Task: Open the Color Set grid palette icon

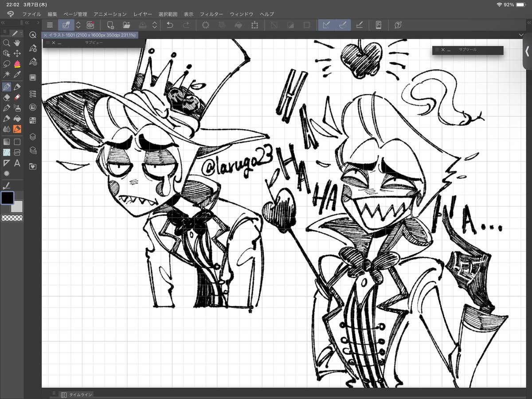Action: pyautogui.click(x=33, y=120)
